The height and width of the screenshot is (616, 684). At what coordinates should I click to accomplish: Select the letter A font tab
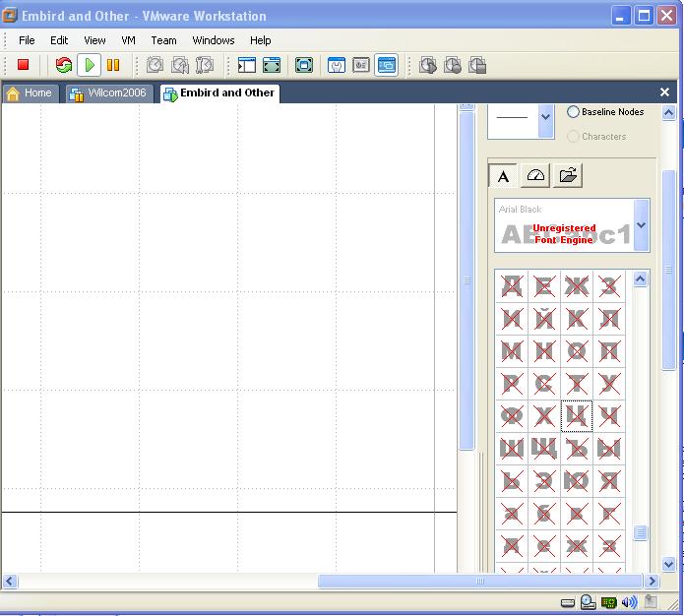coord(503,175)
